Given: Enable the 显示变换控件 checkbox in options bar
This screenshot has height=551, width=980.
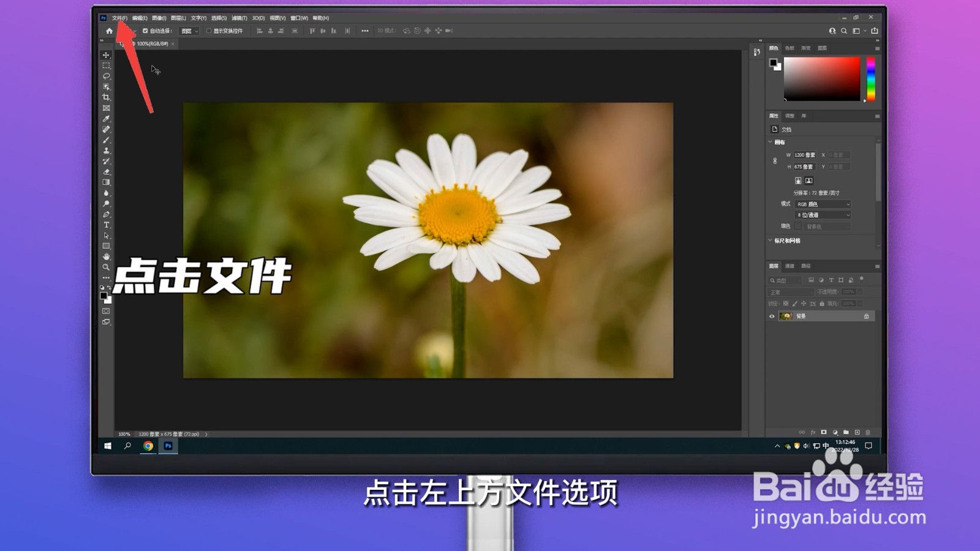Looking at the screenshot, I should click(208, 31).
